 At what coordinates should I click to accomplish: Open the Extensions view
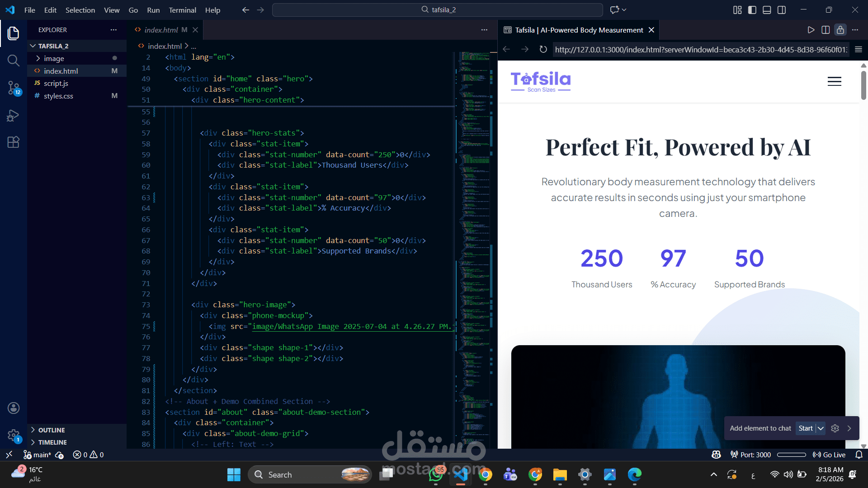13,142
